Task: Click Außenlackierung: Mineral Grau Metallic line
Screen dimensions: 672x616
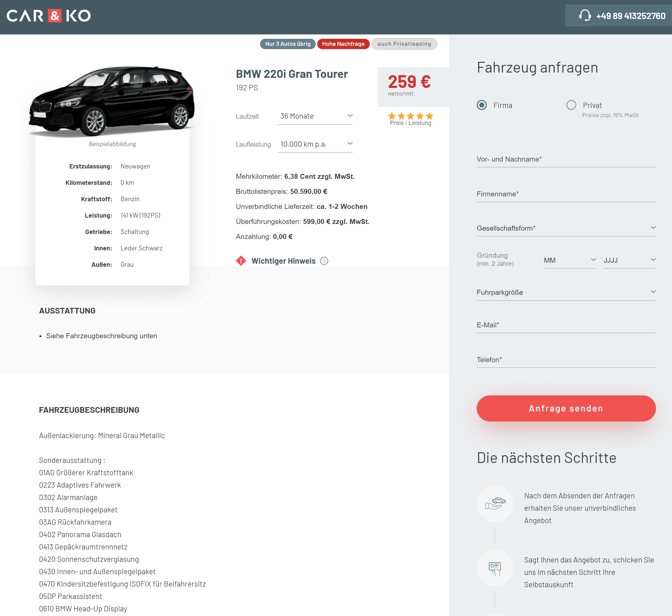Action: click(x=102, y=436)
